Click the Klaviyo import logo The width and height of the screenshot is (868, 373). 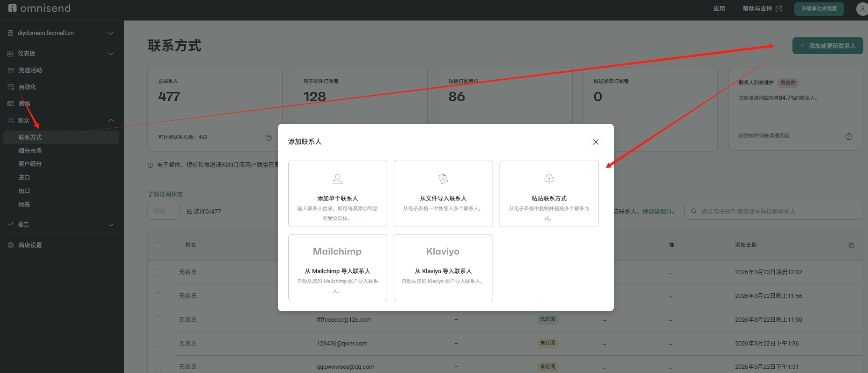click(443, 251)
